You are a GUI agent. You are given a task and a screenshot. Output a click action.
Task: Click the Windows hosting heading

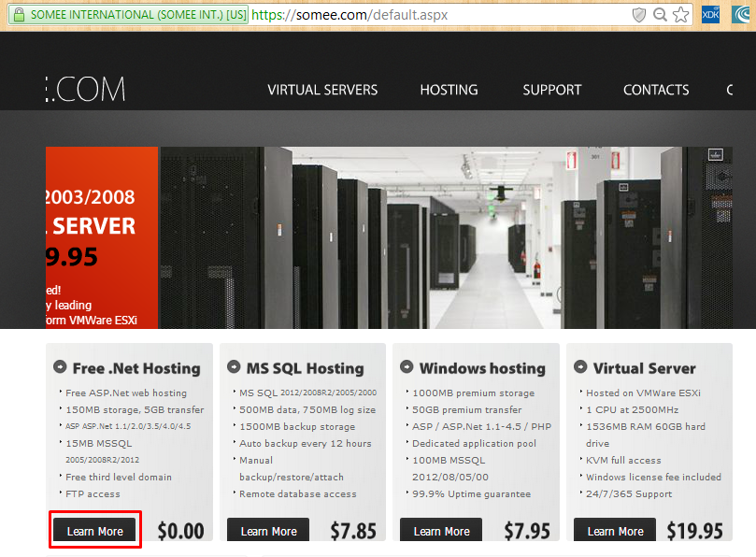(482, 368)
